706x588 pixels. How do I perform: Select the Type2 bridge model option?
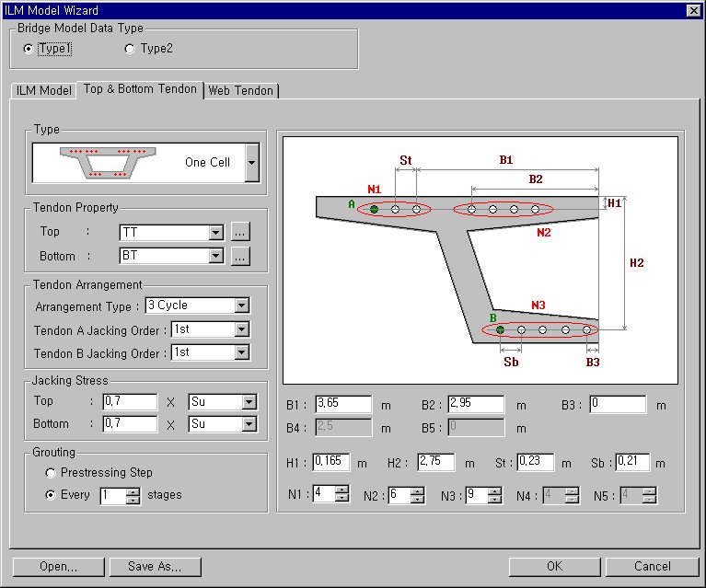(x=130, y=49)
